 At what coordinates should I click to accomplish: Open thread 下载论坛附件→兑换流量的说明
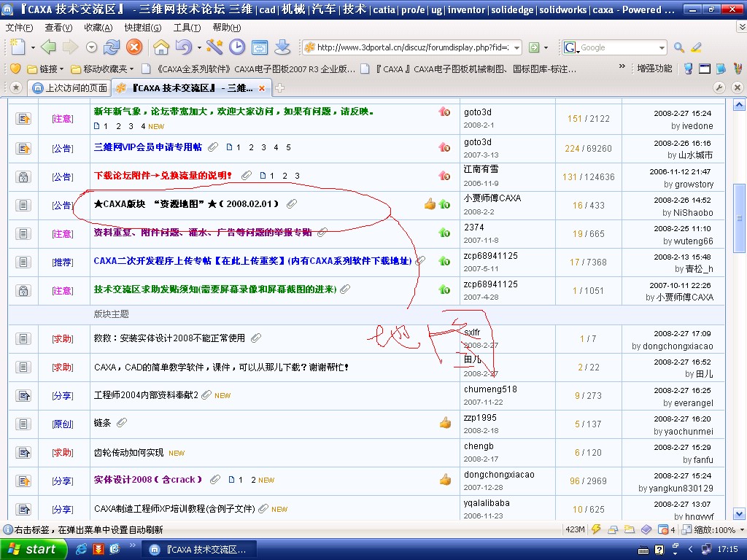click(163, 176)
